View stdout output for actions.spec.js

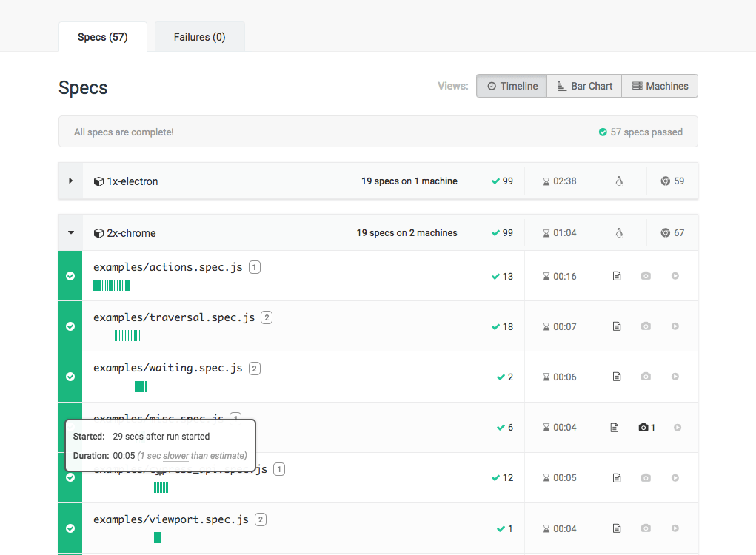(x=617, y=275)
